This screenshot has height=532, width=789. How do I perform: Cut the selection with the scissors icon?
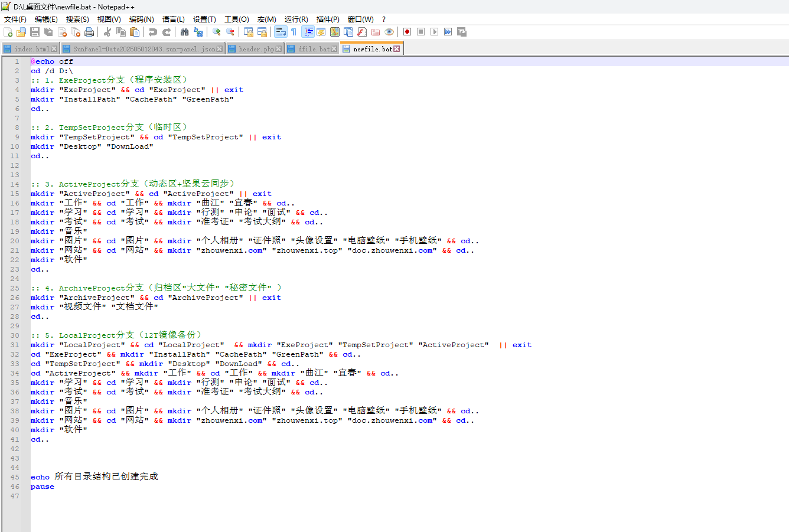point(107,32)
